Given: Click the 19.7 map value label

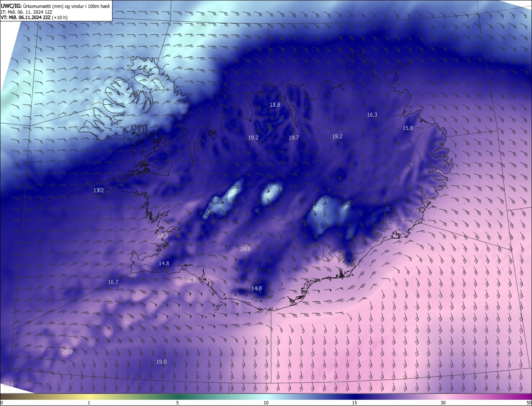Looking at the screenshot, I should pyautogui.click(x=294, y=138).
